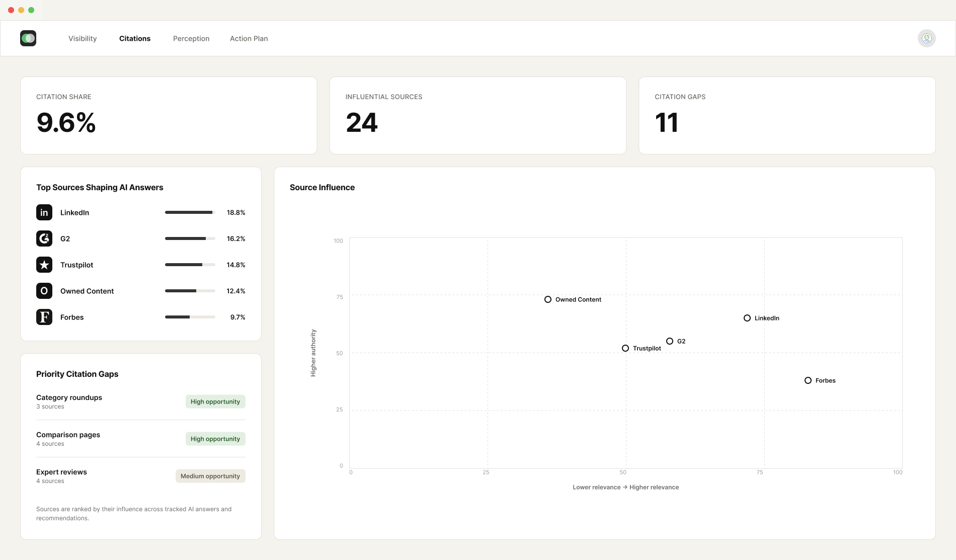Click the macOS red close button
This screenshot has height=560, width=956.
11,10
